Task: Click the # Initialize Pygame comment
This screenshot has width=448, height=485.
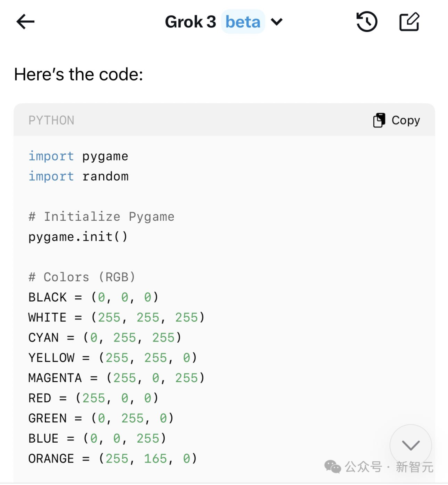Action: [x=101, y=217]
